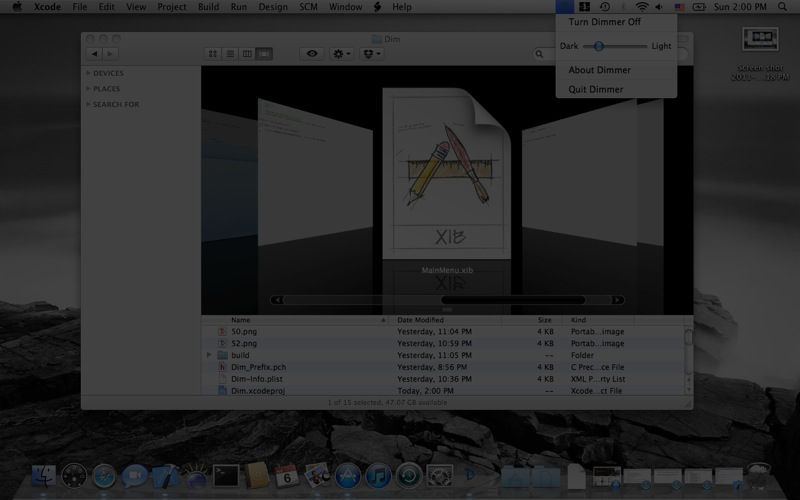Open the Apple menu
The image size is (800, 500).
(17, 7)
